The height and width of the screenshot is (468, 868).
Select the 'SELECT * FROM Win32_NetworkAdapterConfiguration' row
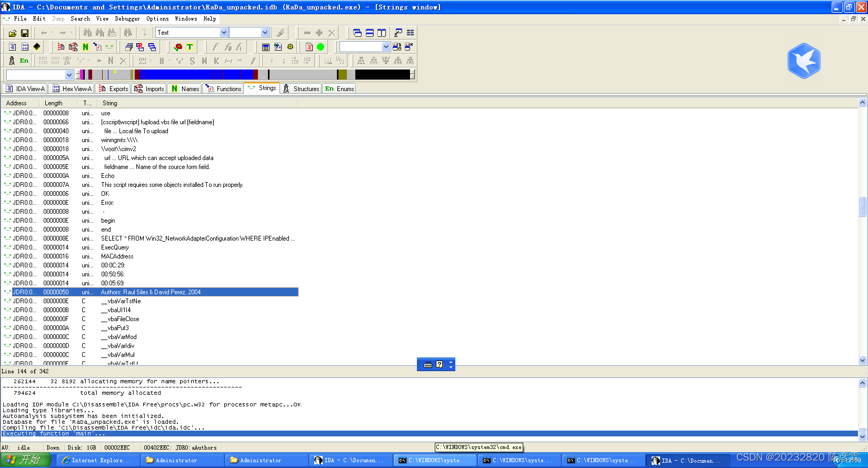pyautogui.click(x=150, y=238)
